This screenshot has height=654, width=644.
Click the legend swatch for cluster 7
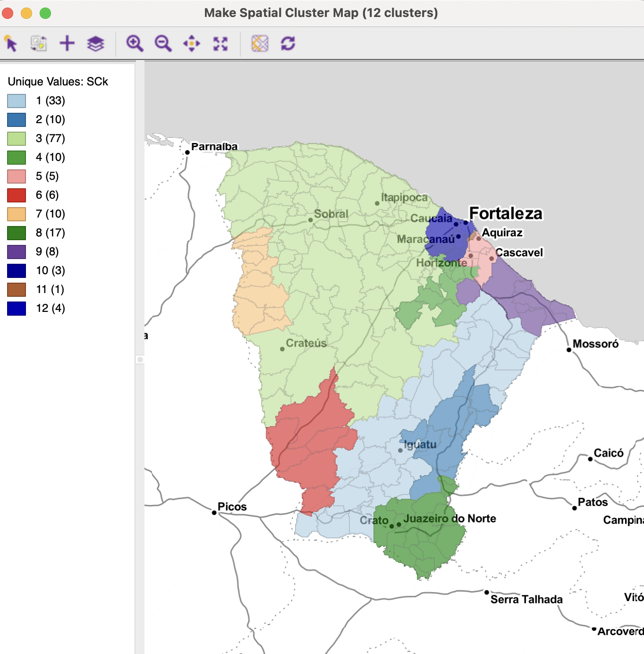tap(17, 214)
